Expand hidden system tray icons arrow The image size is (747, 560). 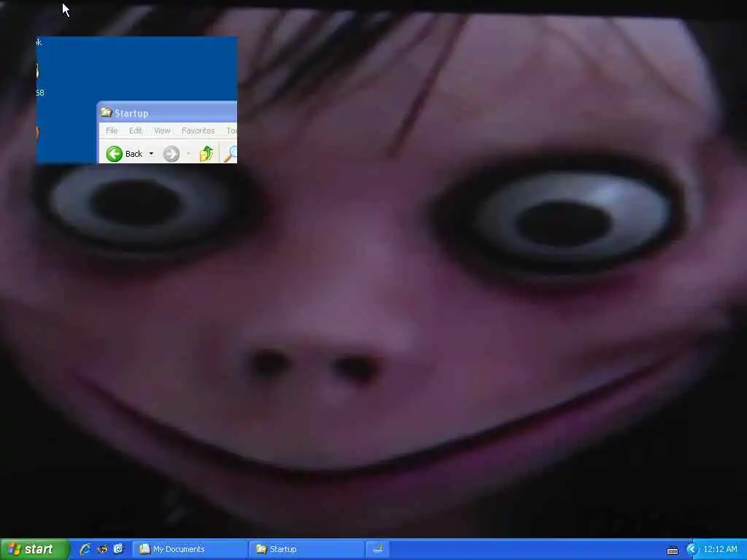click(x=692, y=550)
